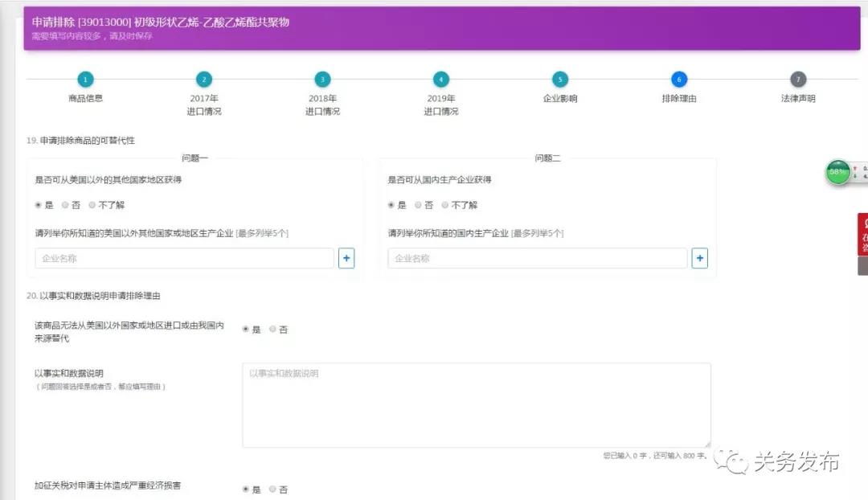The image size is (868, 500).
Task: Jump to step 4 2019年进口情况 circle
Action: [x=440, y=80]
